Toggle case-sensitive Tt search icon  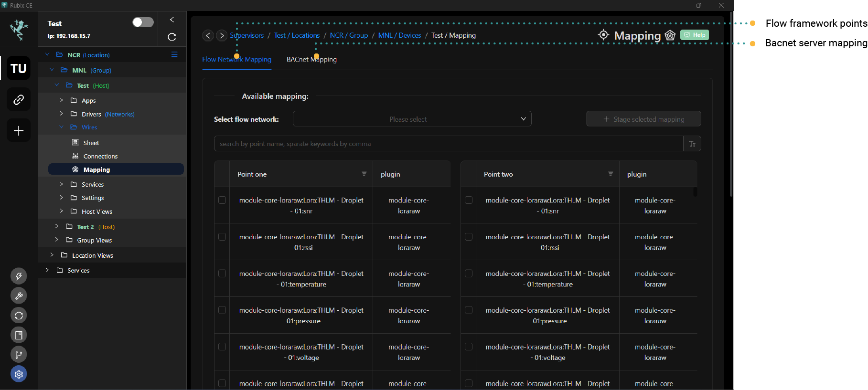(692, 144)
